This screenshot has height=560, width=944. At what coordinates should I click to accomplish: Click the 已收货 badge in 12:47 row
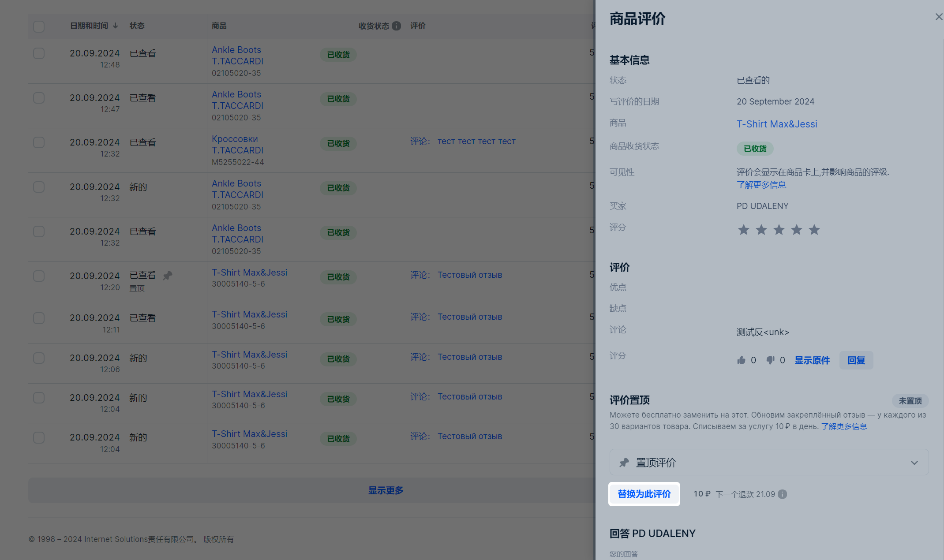(338, 99)
